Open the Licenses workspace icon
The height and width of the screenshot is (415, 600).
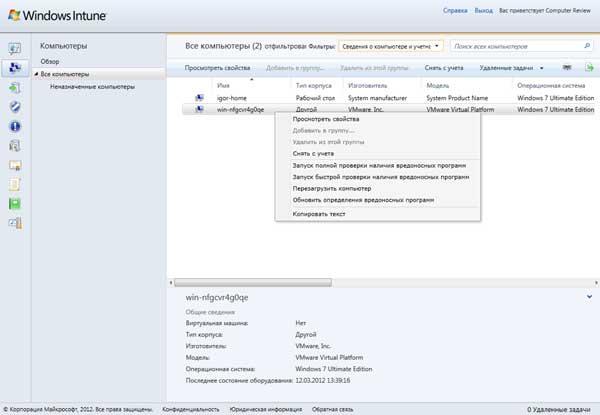point(15,165)
